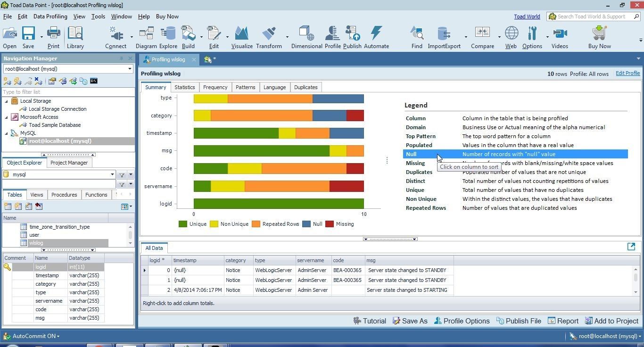This screenshot has width=644, height=347.
Task: Click the Report button
Action: [x=563, y=321]
